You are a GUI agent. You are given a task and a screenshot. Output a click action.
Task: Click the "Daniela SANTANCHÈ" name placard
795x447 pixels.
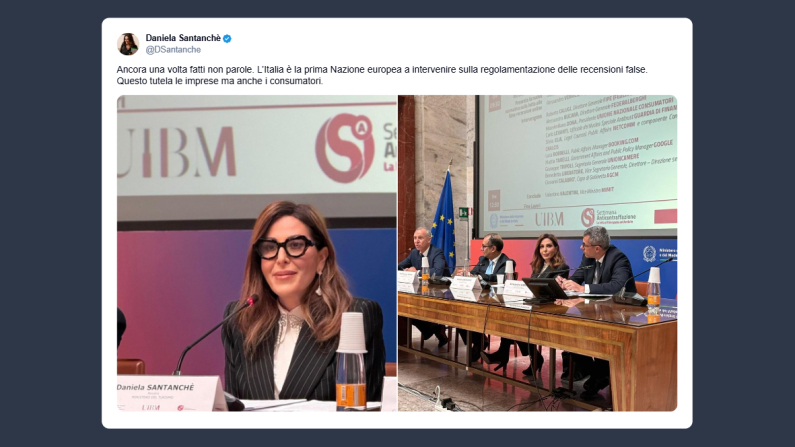coord(171,393)
